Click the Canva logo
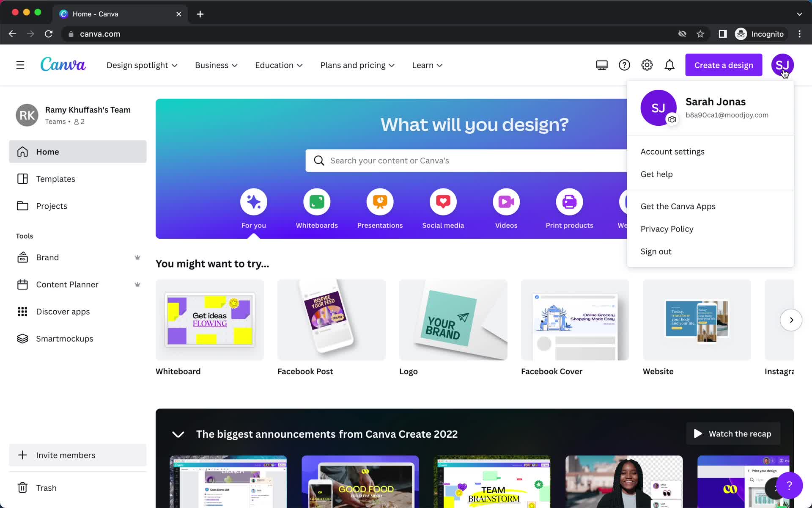Image resolution: width=812 pixels, height=508 pixels. [x=63, y=65]
